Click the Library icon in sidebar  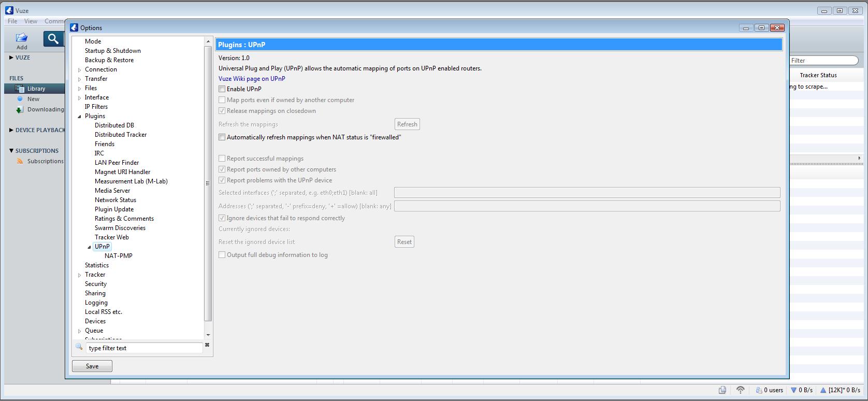[20, 89]
